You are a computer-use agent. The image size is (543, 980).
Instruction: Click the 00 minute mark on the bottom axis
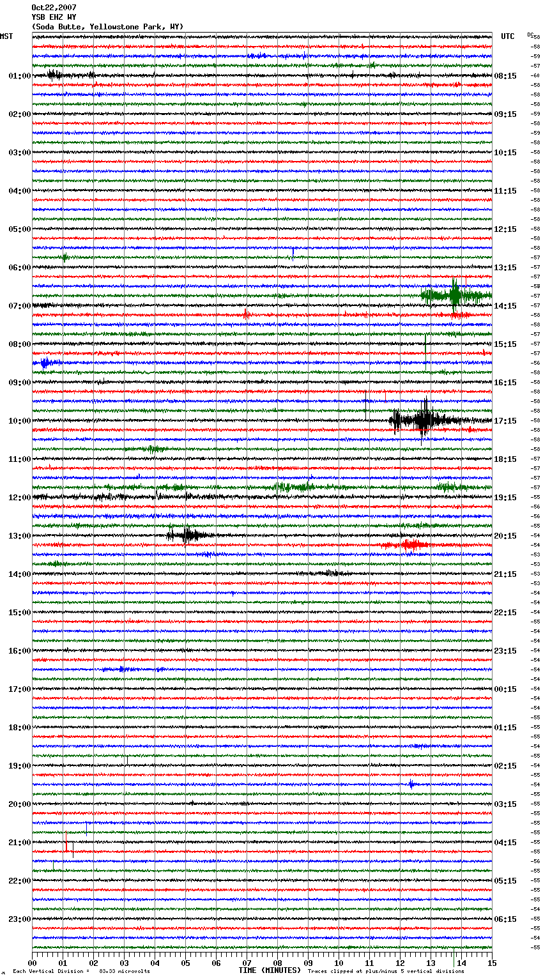tap(33, 963)
